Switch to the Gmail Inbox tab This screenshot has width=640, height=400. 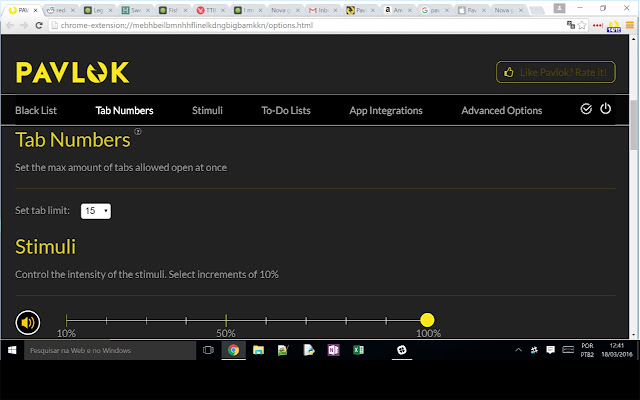tap(322, 10)
